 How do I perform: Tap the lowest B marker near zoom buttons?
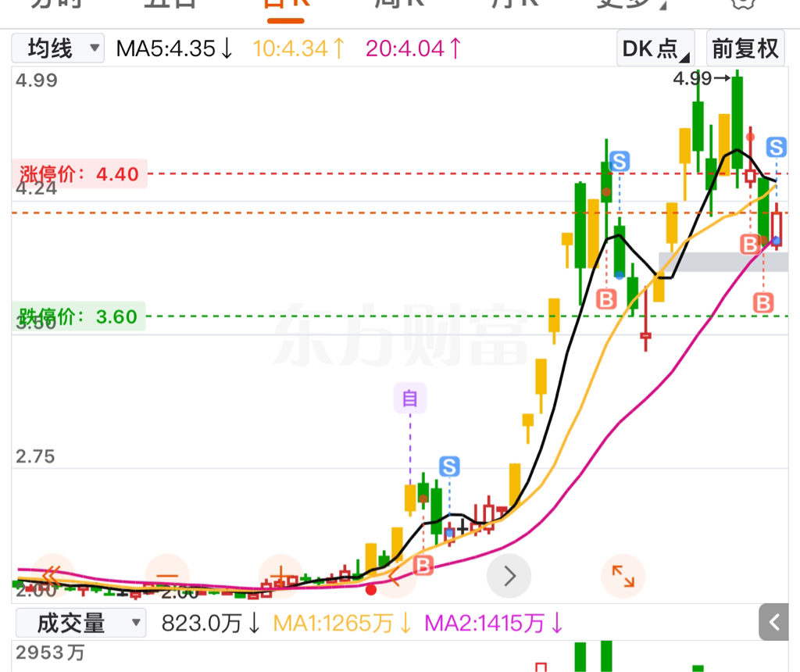(x=423, y=566)
